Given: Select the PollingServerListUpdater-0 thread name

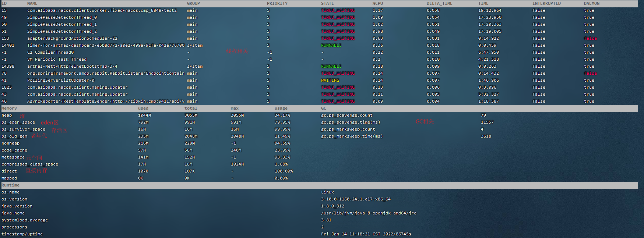Looking at the screenshot, I should coord(61,80).
